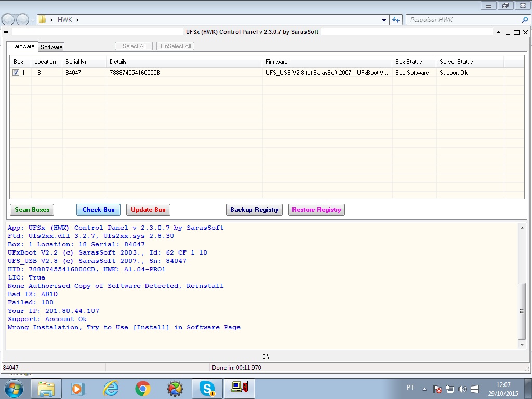Click the None Authorised Copy log line
The image size is (532, 399).
[116, 286]
